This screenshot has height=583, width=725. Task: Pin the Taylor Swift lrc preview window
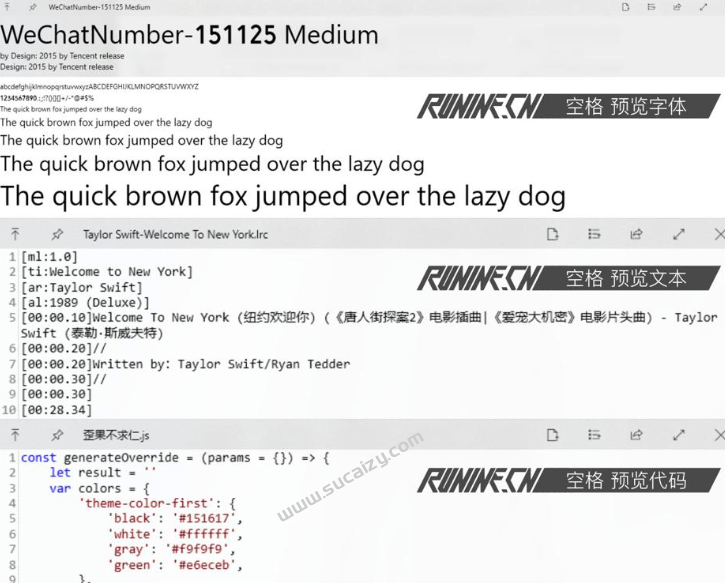(x=57, y=234)
